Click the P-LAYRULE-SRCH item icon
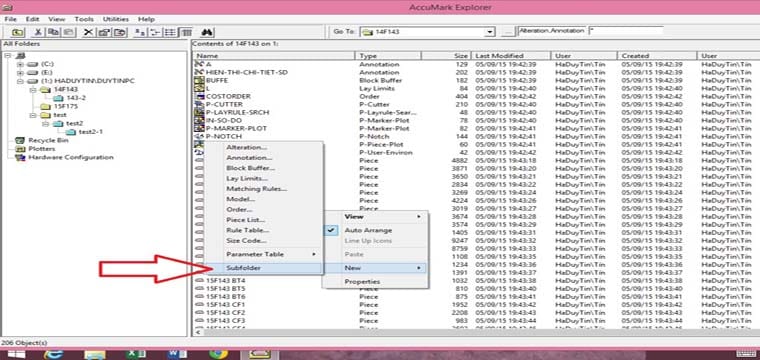The width and height of the screenshot is (760, 360). (x=199, y=112)
